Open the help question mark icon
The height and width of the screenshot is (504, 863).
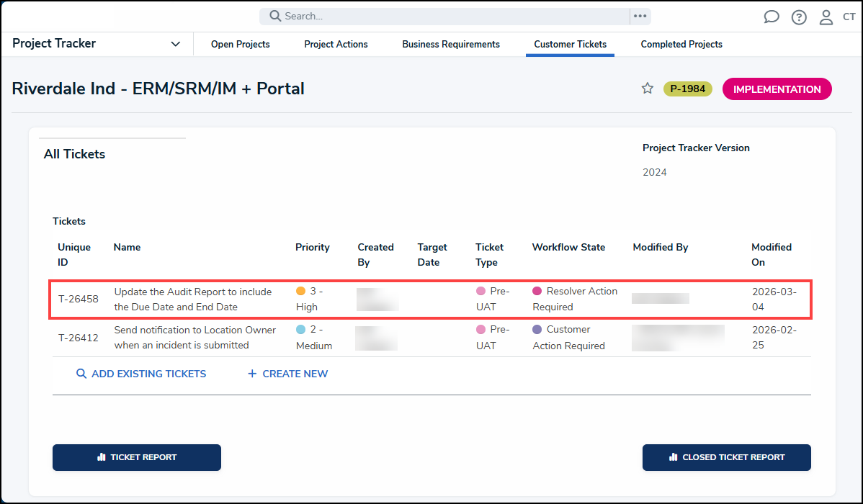click(799, 17)
